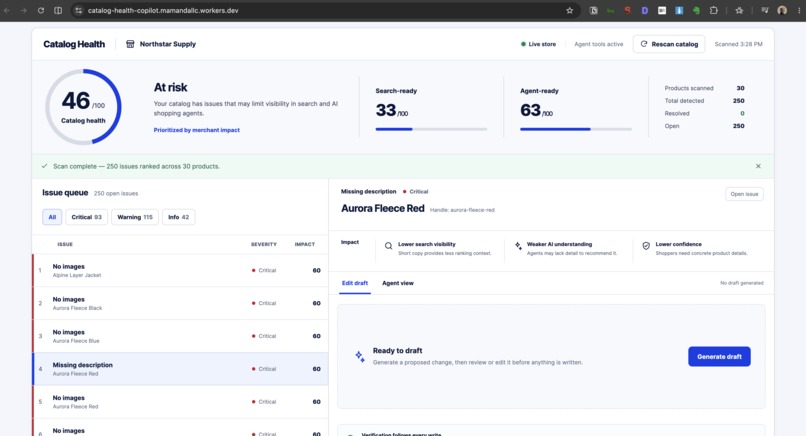Click the browser address bar URL

(163, 10)
